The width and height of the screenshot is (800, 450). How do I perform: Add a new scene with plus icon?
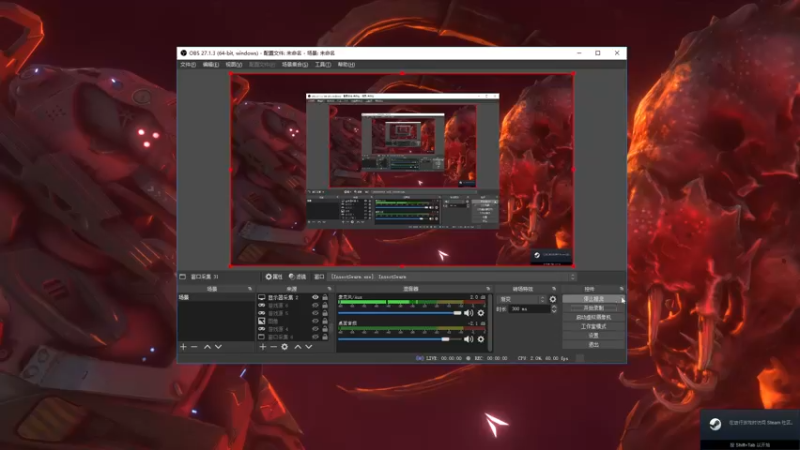183,347
